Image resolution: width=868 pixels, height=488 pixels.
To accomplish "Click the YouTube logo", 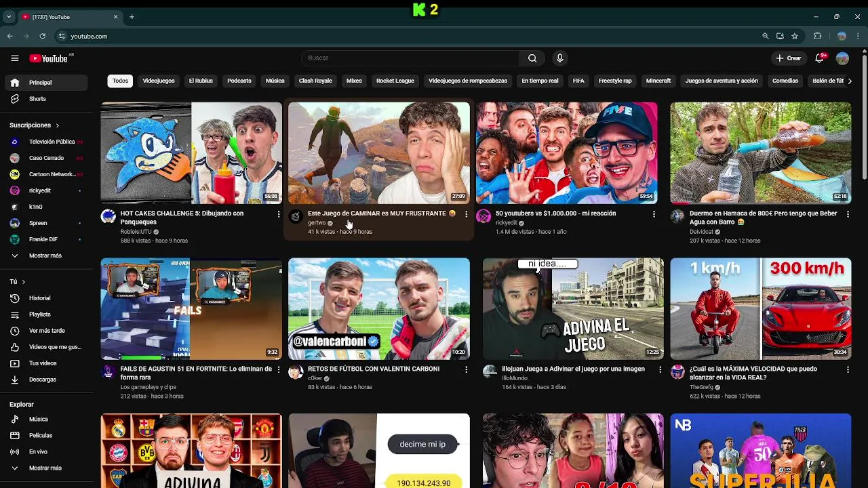I will (x=49, y=58).
